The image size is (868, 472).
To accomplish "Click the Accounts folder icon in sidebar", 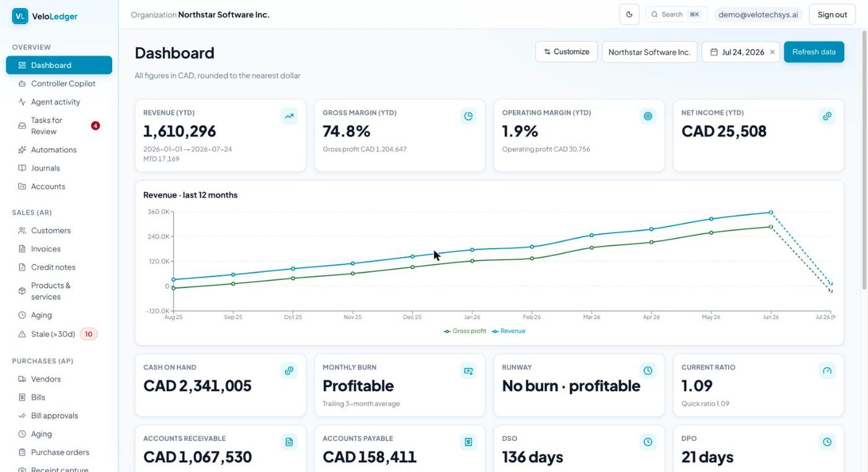I will pos(22,186).
